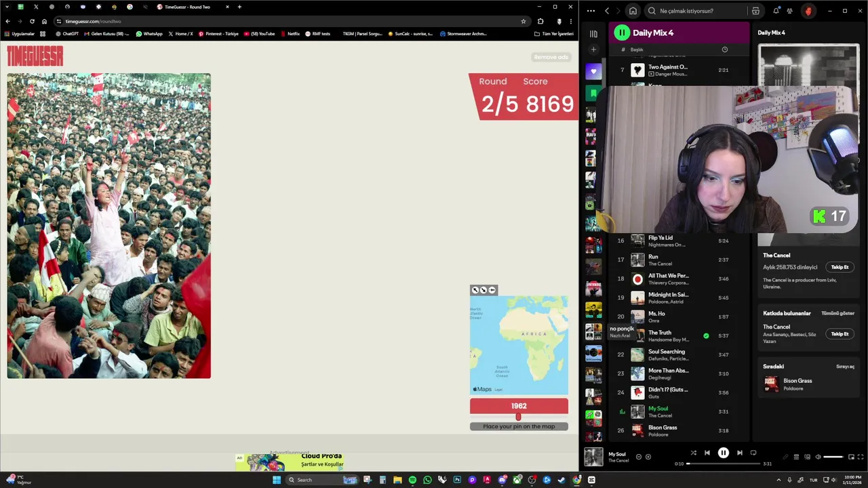Screen dimensions: 868x488
Task: Click the TimeGuessr logo
Action: tap(35, 56)
